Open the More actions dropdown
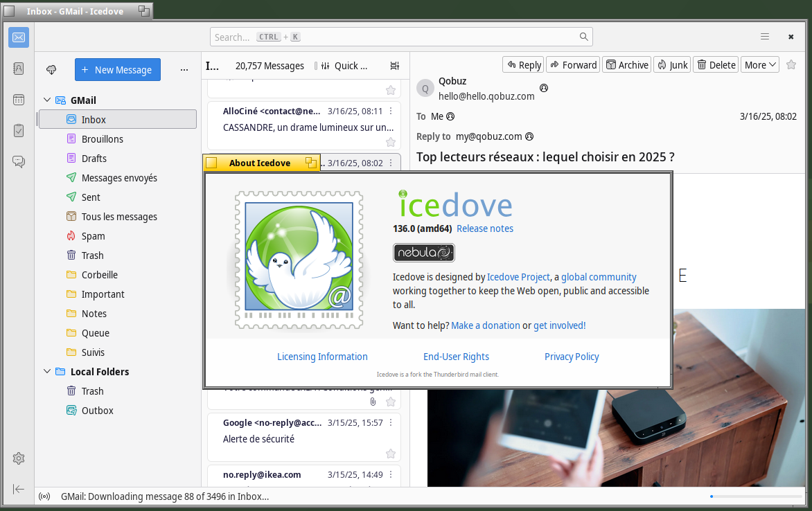 (760, 64)
